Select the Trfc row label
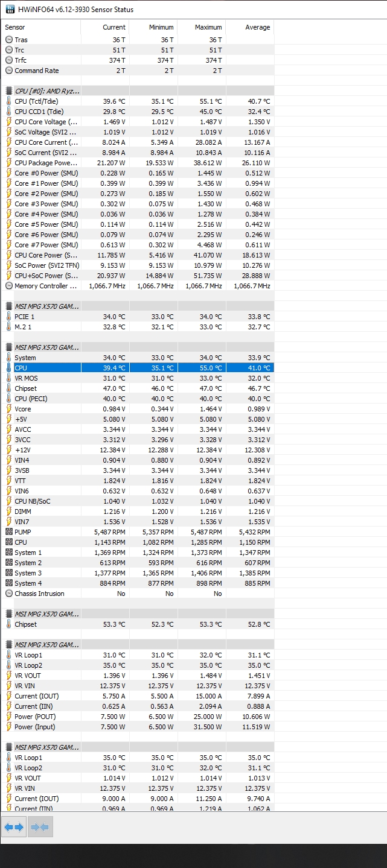Image resolution: width=387 pixels, height=868 pixels. 21,60
